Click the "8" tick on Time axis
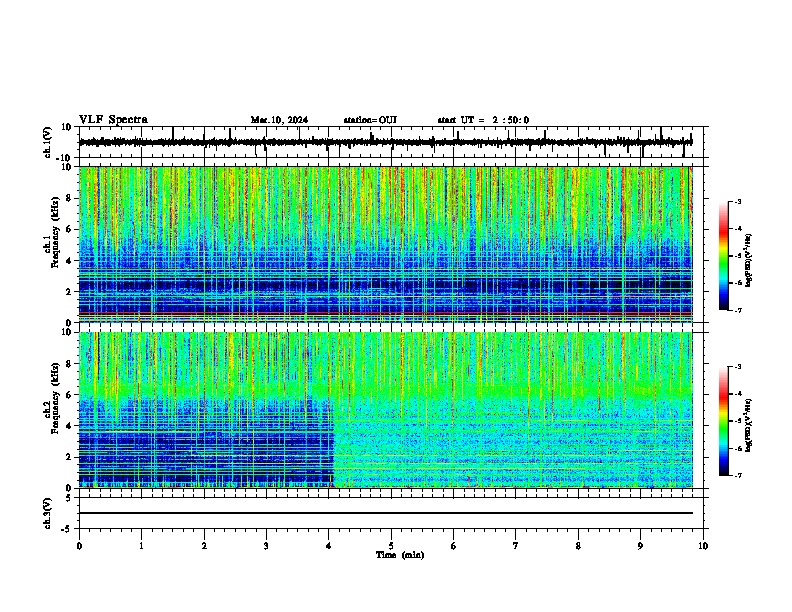 (x=578, y=546)
